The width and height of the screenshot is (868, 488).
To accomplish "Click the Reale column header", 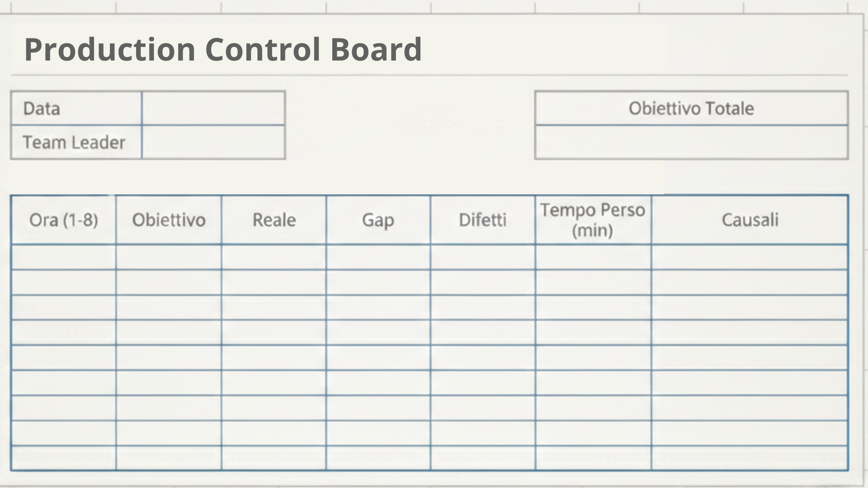I will (x=274, y=220).
